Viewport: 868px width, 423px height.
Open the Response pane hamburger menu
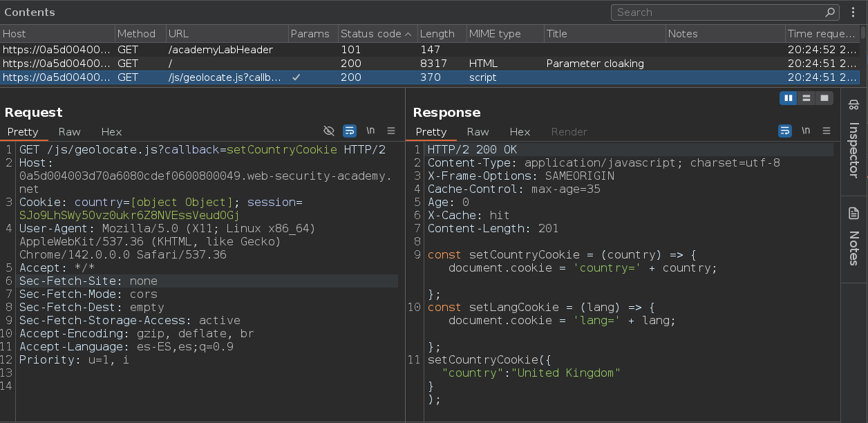[827, 131]
